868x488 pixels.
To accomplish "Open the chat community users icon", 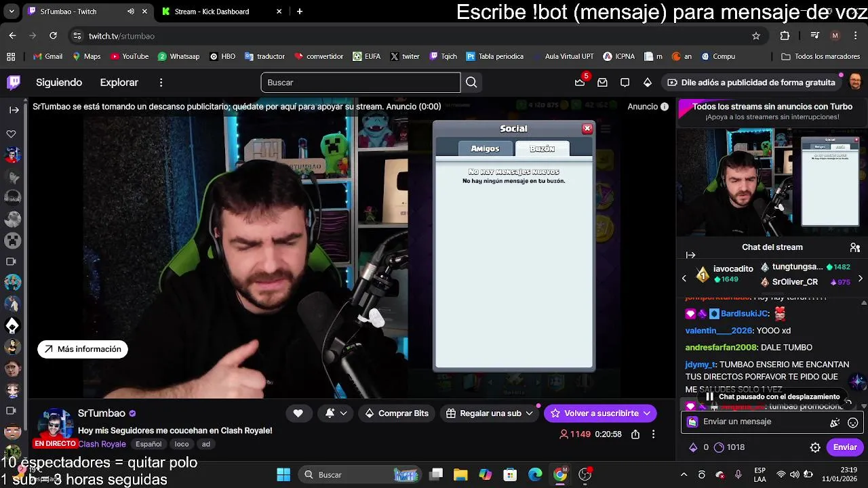I will click(855, 247).
